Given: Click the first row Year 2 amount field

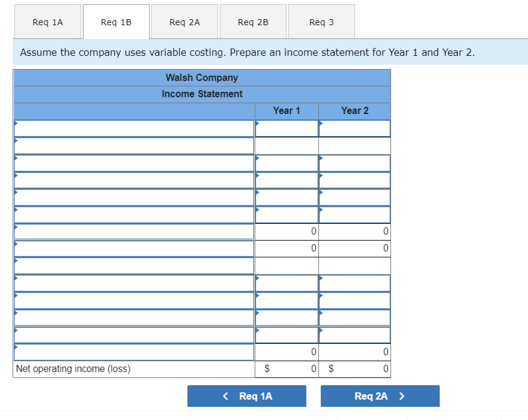Looking at the screenshot, I should (354, 128).
